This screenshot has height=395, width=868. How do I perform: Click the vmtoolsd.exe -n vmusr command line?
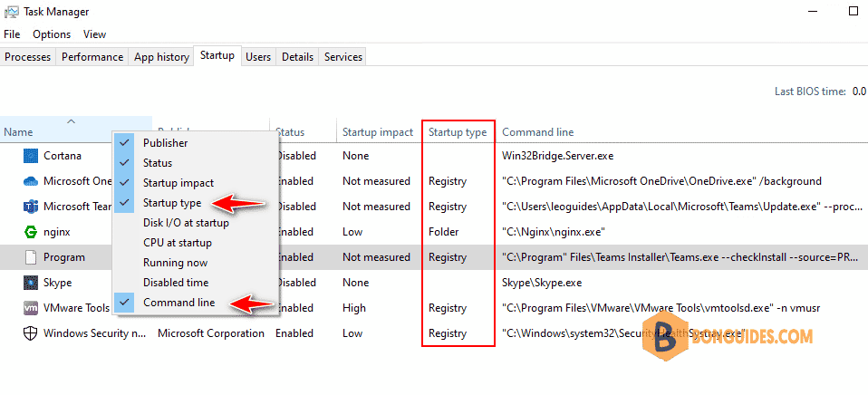661,308
